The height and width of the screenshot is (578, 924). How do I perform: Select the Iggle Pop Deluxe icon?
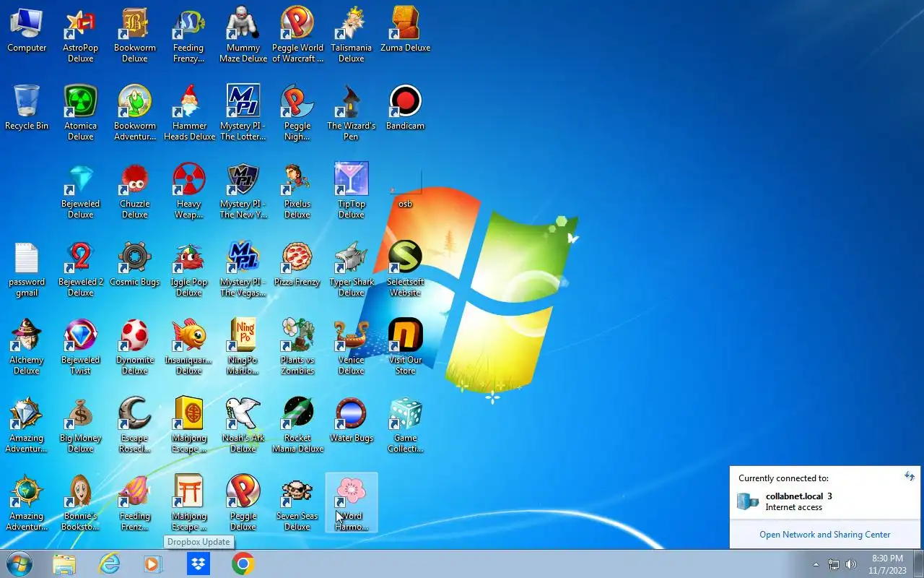[189, 269]
